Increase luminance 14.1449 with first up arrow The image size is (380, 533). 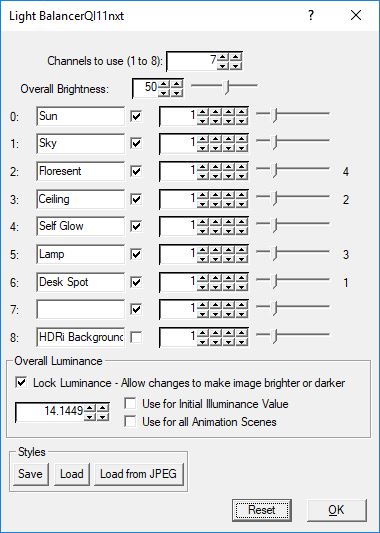coord(90,408)
